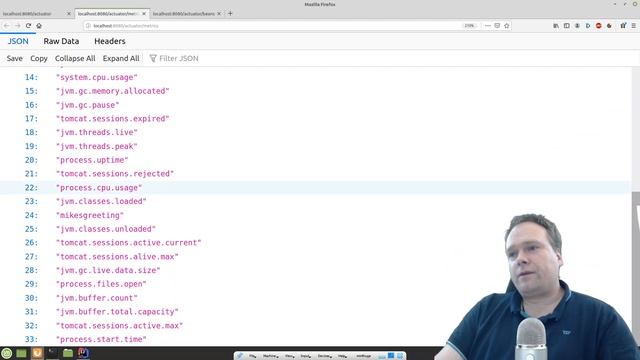Image resolution: width=640 pixels, height=360 pixels.
Task: Open the VirtualBox Devices menu
Action: pyautogui.click(x=324, y=356)
